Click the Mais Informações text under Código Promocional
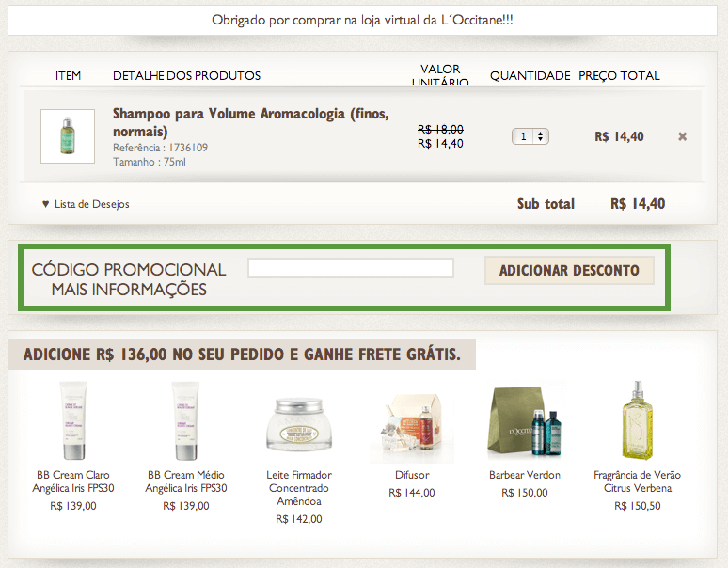This screenshot has width=728, height=568. (x=129, y=290)
